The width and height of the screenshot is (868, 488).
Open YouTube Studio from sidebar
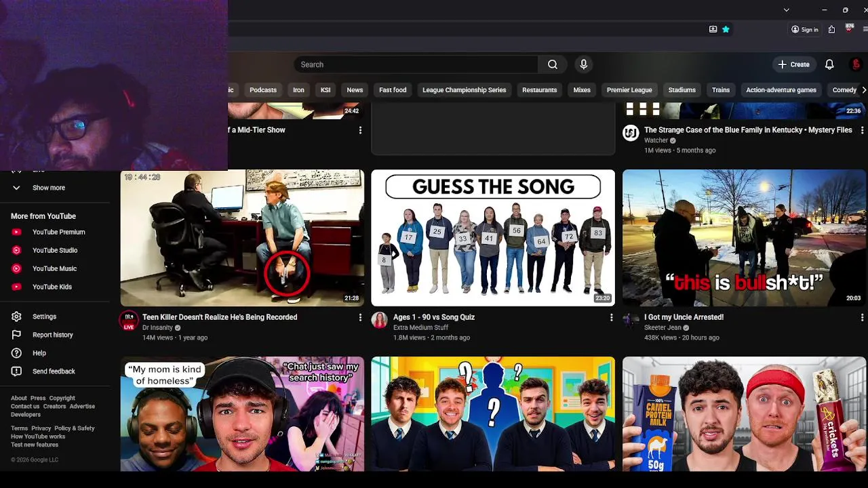55,250
